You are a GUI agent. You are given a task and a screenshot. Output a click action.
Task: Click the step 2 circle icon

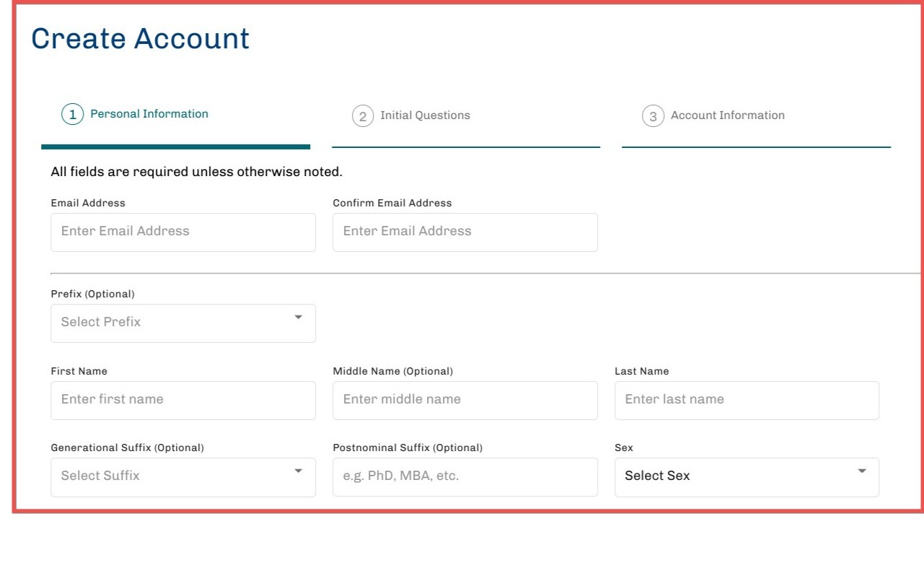(363, 115)
